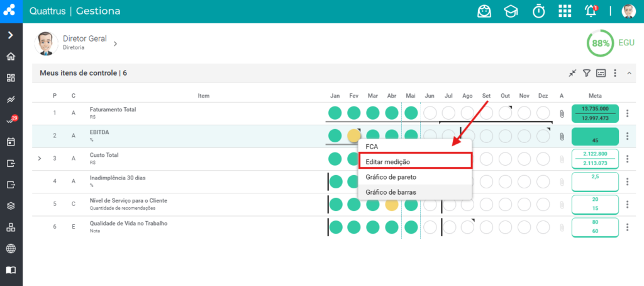Click the Meta column header
The height and width of the screenshot is (286, 644).
click(x=595, y=96)
